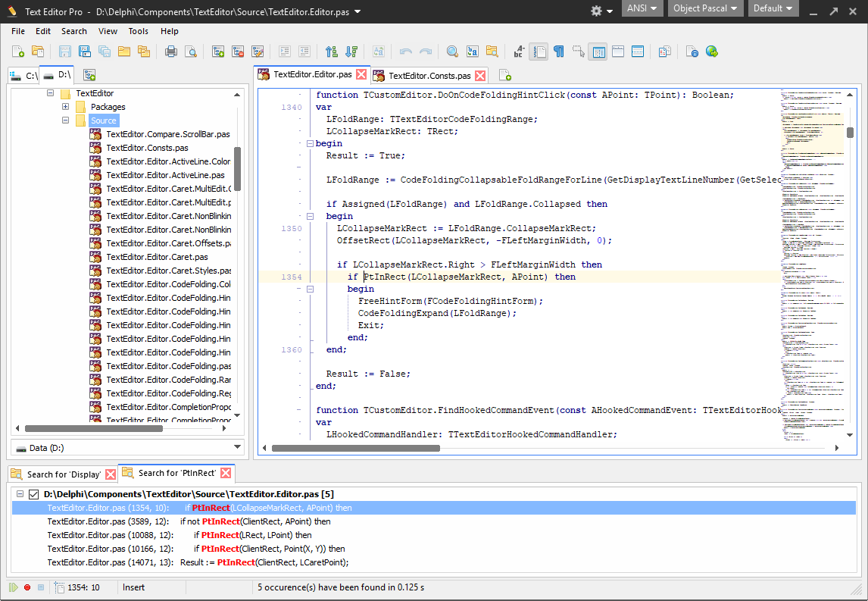Click the toggle case toolbar icon

click(x=379, y=52)
